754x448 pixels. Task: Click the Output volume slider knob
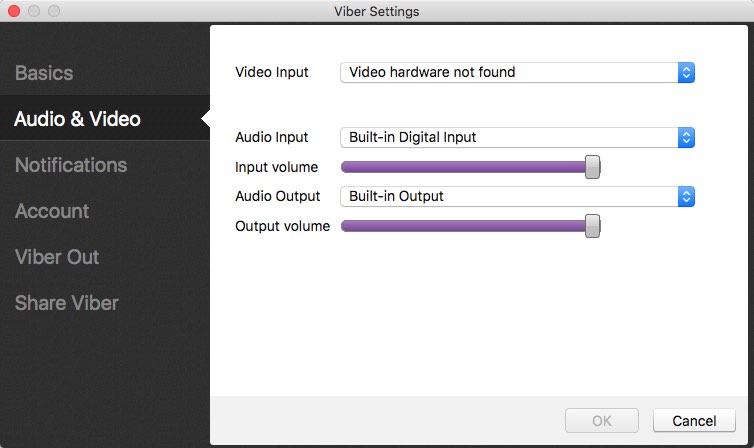(x=592, y=226)
